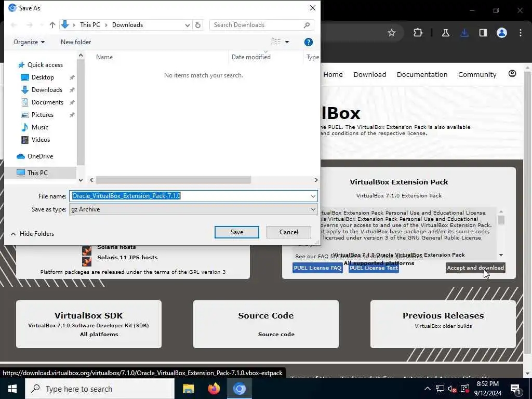Bookmark this page with the star icon
This screenshot has height=399, width=532.
click(392, 33)
